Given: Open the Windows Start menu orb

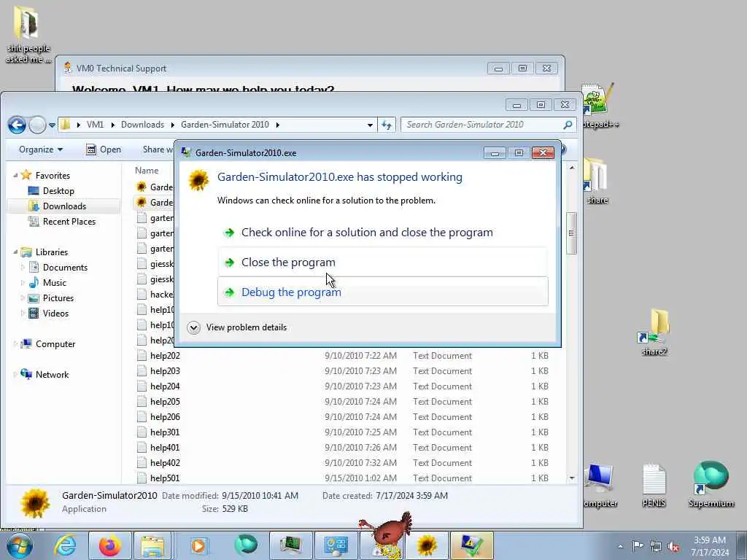Looking at the screenshot, I should point(19,545).
